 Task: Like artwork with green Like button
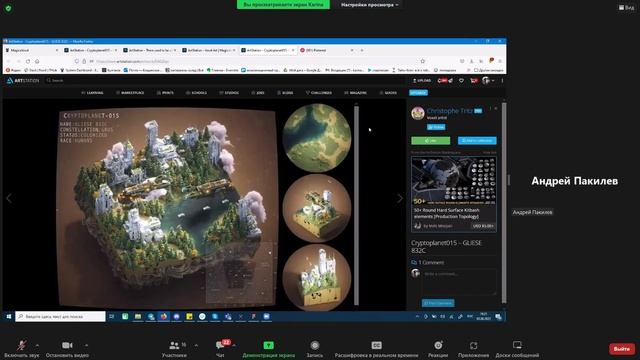point(431,140)
